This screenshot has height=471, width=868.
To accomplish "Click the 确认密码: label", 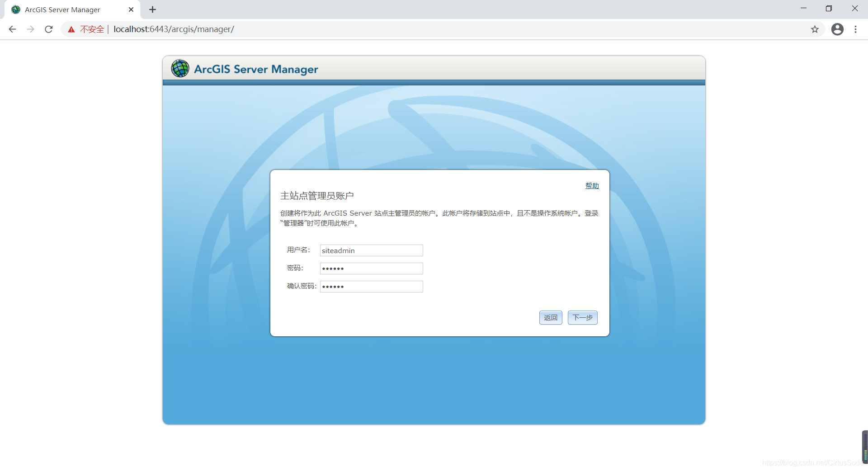I will click(302, 286).
